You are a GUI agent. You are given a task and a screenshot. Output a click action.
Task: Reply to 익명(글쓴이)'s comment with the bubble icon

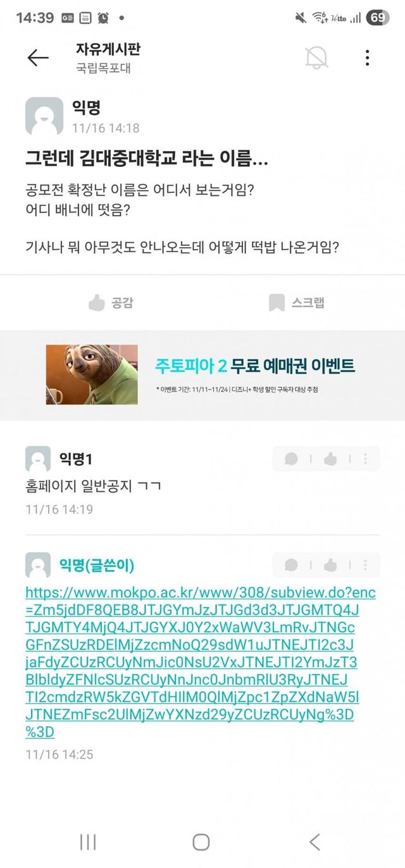(291, 565)
